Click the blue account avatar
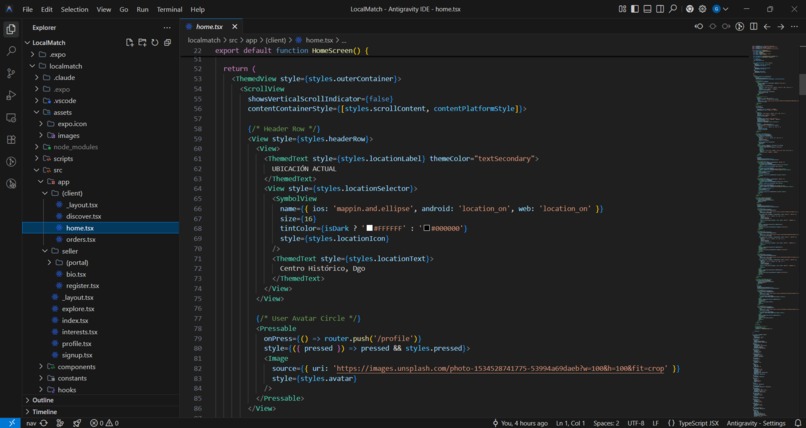 point(717,9)
